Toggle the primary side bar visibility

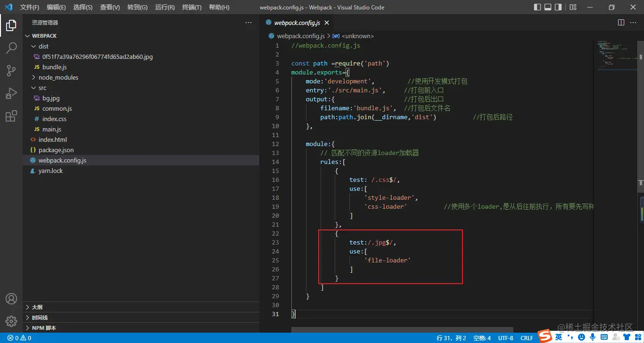pyautogui.click(x=537, y=7)
